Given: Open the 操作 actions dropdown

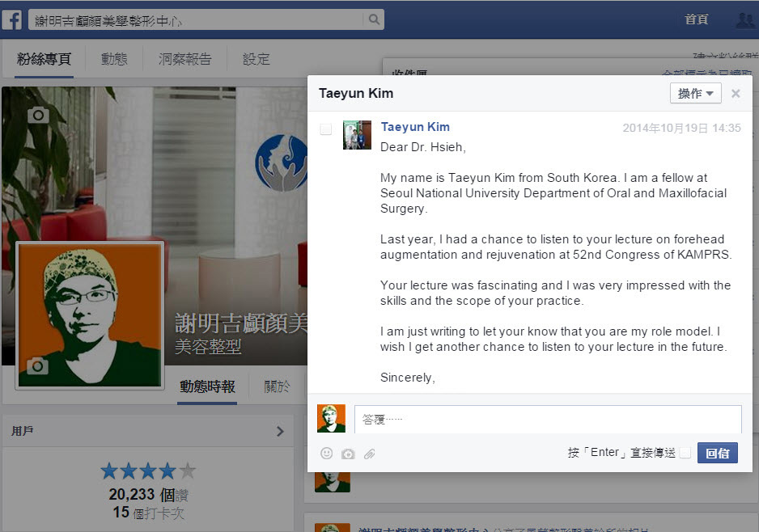Looking at the screenshot, I should tap(696, 93).
